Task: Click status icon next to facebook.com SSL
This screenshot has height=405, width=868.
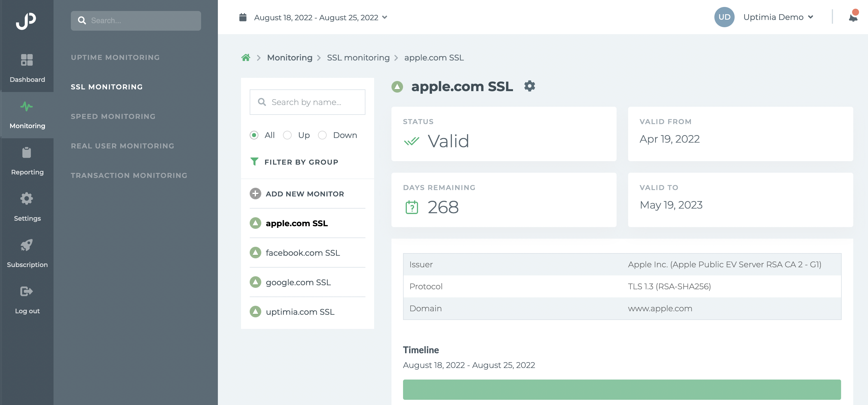Action: tap(255, 253)
